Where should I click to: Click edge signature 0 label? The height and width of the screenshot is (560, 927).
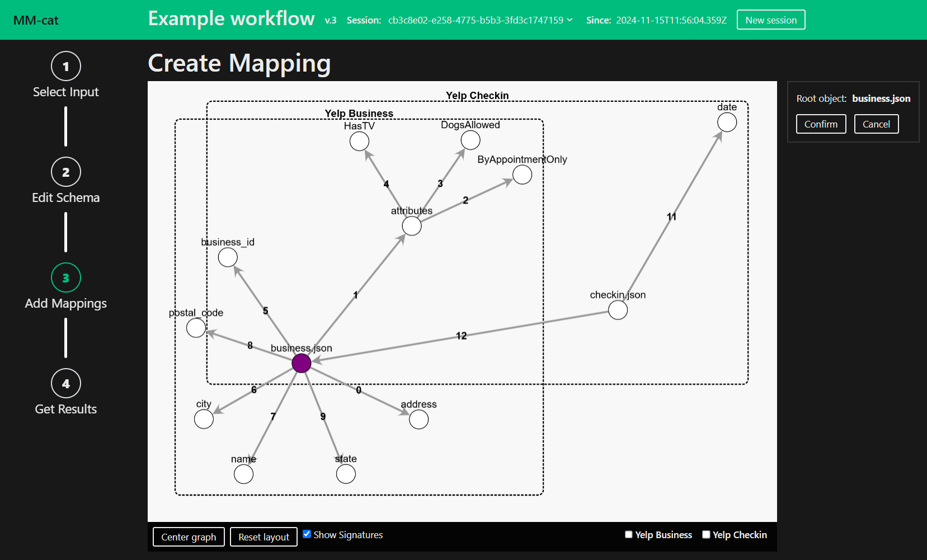tap(359, 390)
